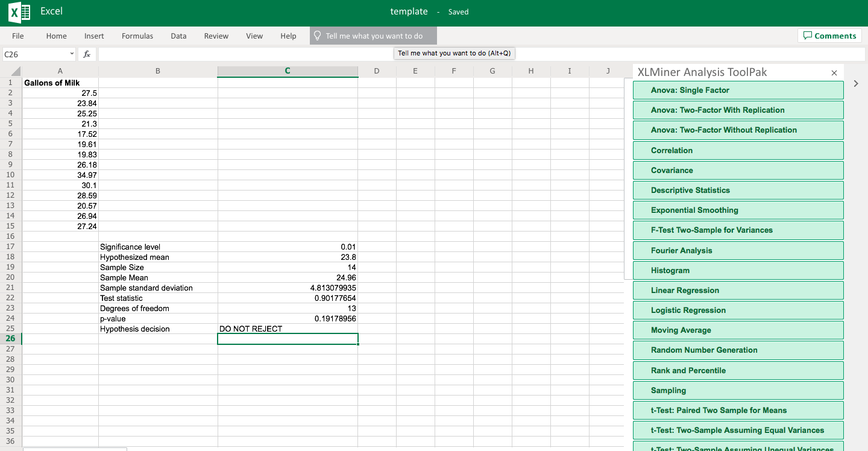Click the Tell me what you want search box
Screen dimensions: 868x451
pyautogui.click(x=374, y=36)
